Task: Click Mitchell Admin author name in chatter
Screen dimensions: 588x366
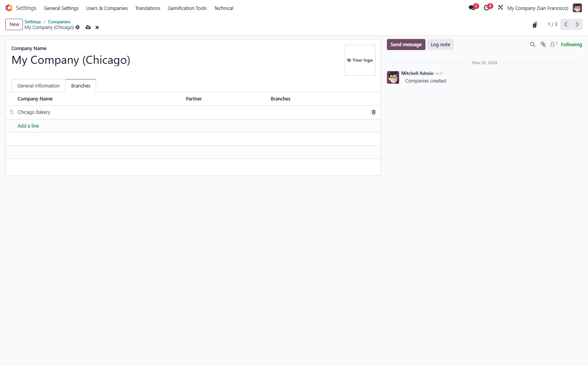Action: coord(417,73)
